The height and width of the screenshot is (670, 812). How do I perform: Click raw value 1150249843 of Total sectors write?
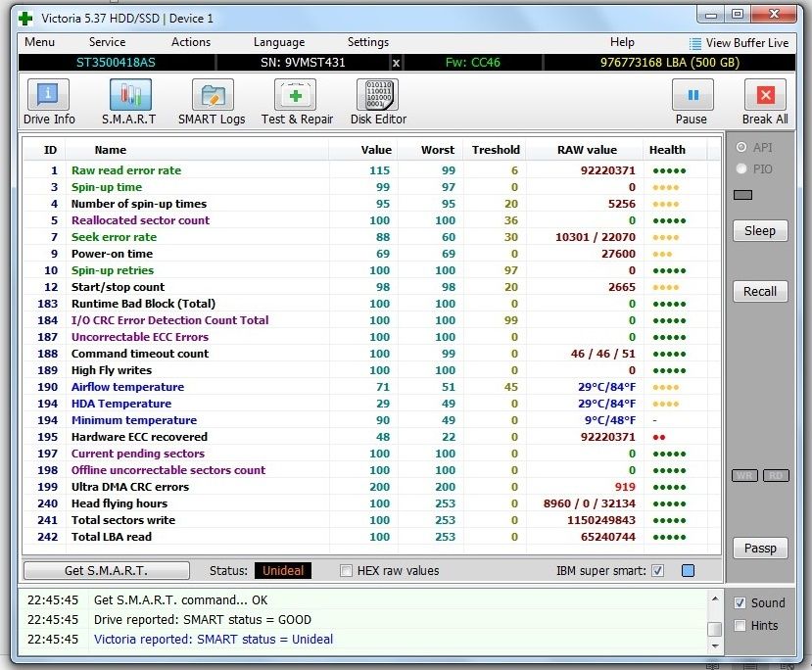pyautogui.click(x=600, y=520)
